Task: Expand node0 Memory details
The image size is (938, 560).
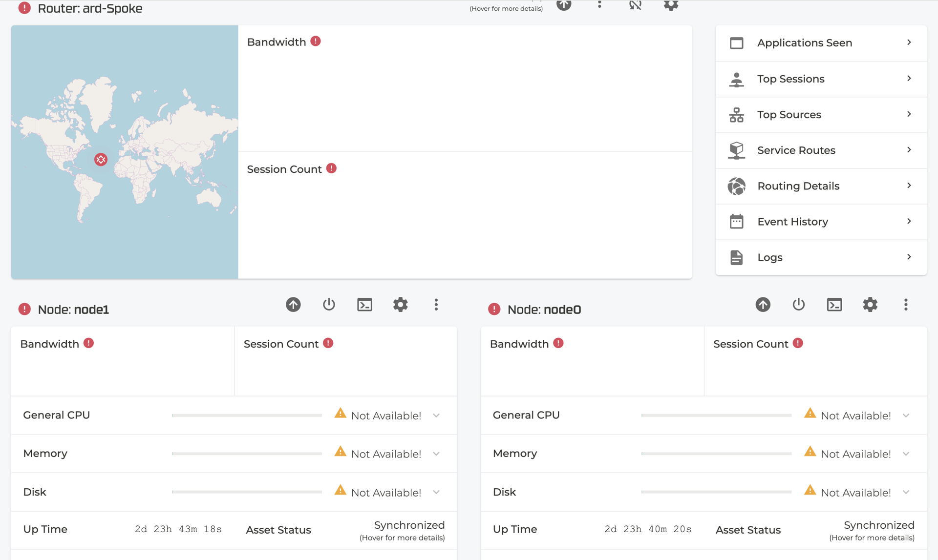Action: coord(906,454)
